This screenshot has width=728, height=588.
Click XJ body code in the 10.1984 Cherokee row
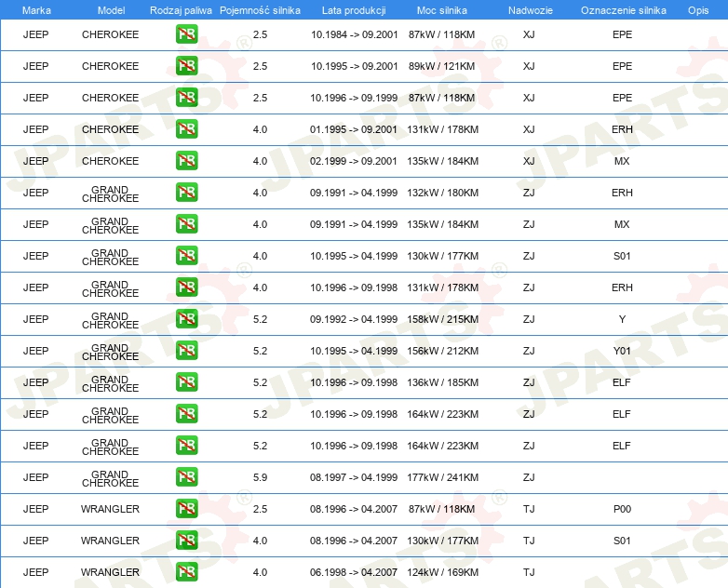[529, 34]
